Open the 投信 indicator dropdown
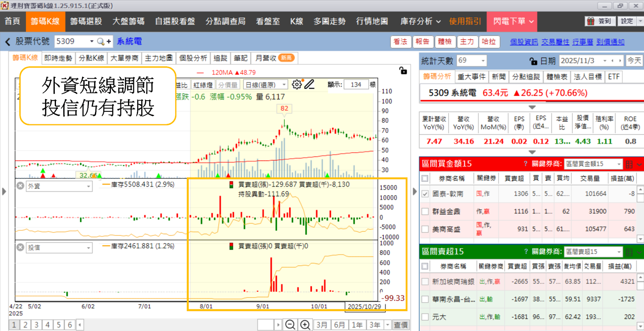The width and height of the screenshot is (644, 331). (89, 248)
